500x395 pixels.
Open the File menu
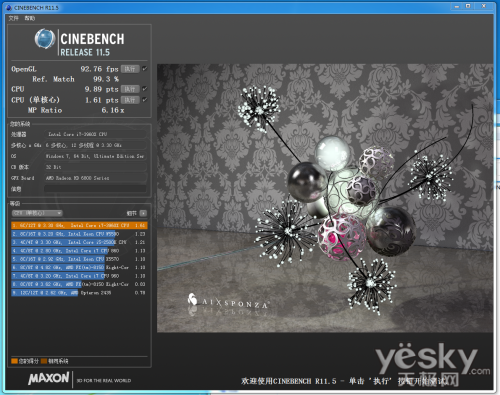pyautogui.click(x=14, y=18)
